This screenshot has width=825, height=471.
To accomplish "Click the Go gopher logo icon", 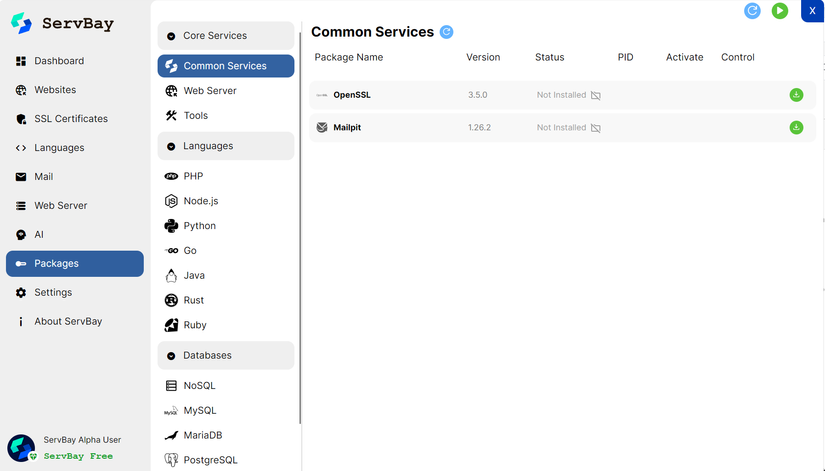I will coord(171,250).
